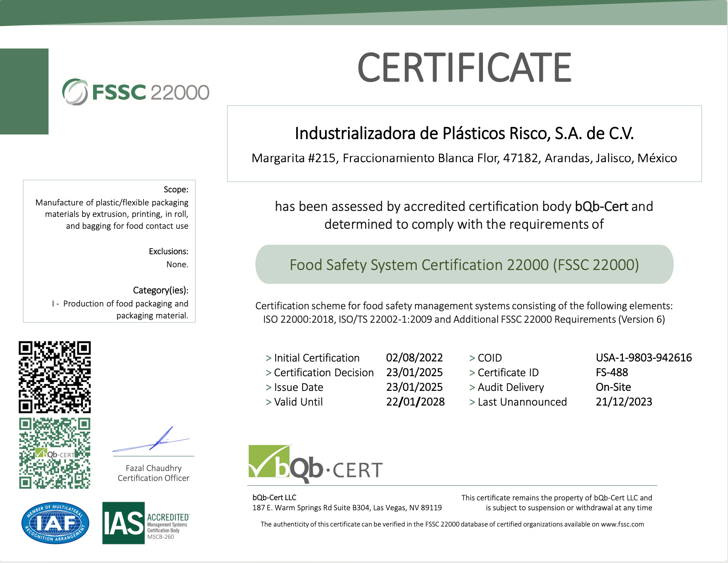The image size is (728, 563).
Task: Click the green bQb-Cert QR code
Action: coord(55,453)
